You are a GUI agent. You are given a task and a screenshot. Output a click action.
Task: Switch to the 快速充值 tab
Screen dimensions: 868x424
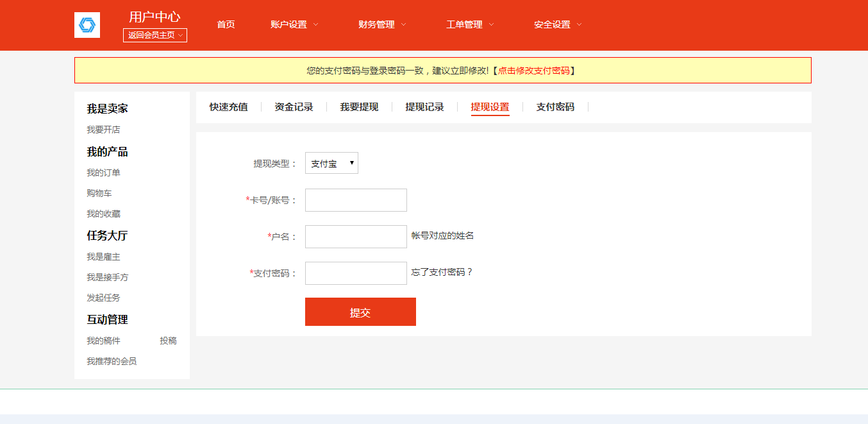tap(228, 107)
